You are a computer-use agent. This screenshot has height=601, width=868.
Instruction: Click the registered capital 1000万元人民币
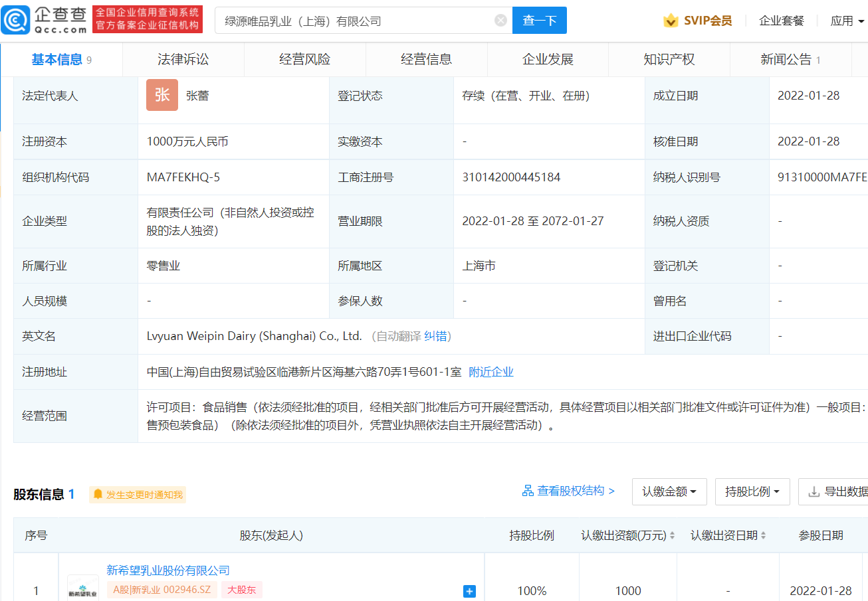(187, 141)
